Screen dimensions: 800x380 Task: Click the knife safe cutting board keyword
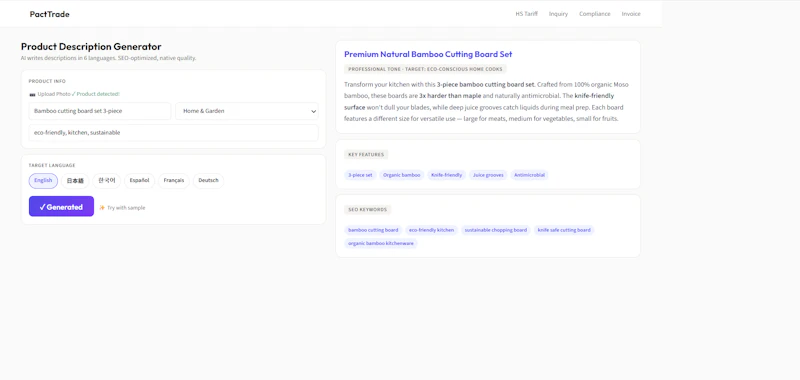click(564, 230)
